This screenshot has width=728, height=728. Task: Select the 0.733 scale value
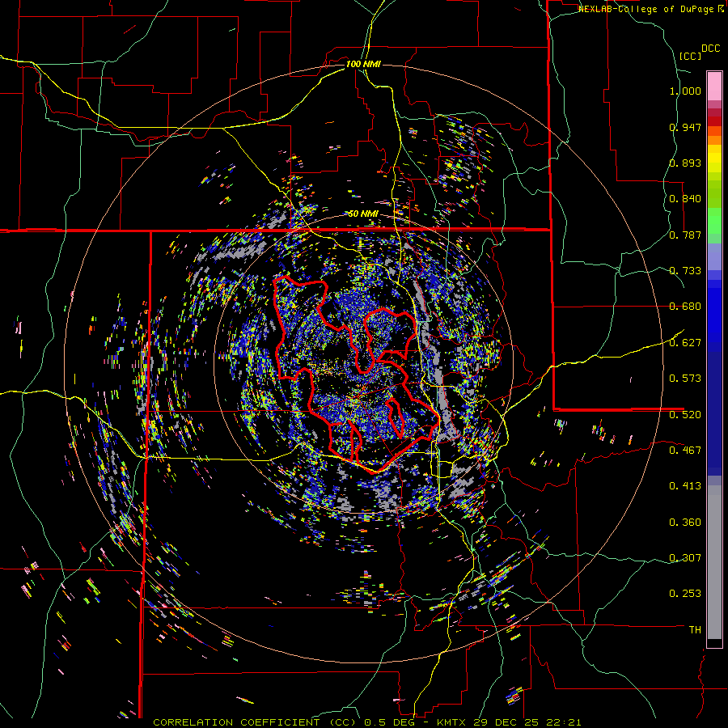coord(685,271)
